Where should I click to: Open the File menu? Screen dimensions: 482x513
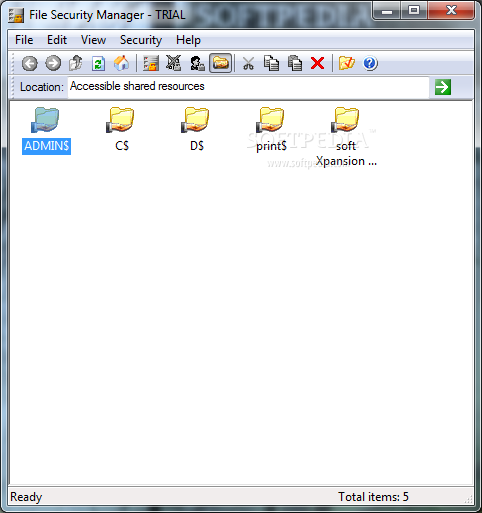tap(24, 40)
